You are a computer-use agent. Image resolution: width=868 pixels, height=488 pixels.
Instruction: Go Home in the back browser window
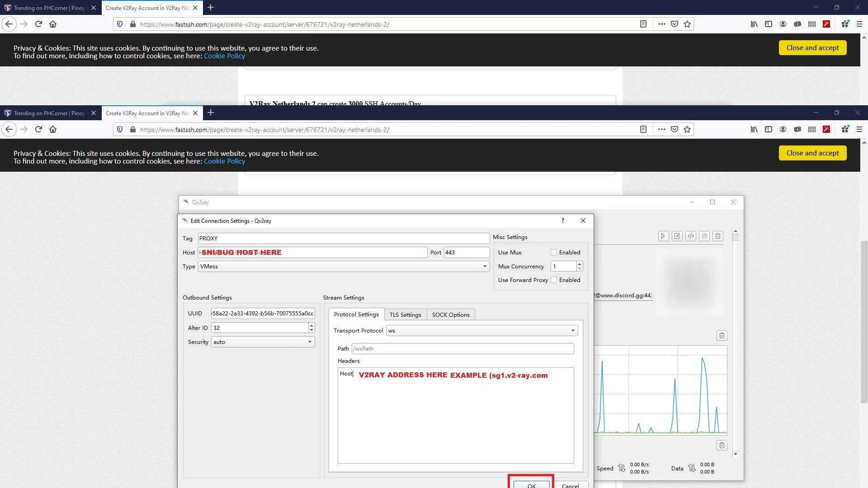click(53, 24)
